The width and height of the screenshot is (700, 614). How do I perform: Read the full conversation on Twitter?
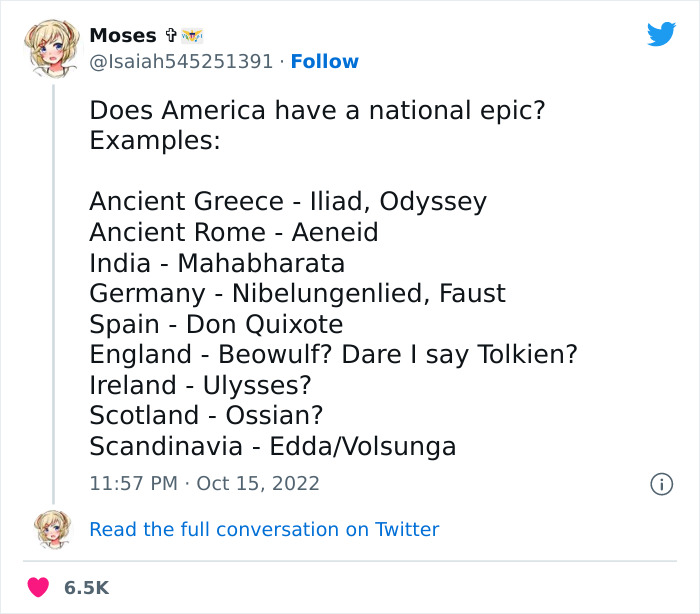pyautogui.click(x=264, y=530)
